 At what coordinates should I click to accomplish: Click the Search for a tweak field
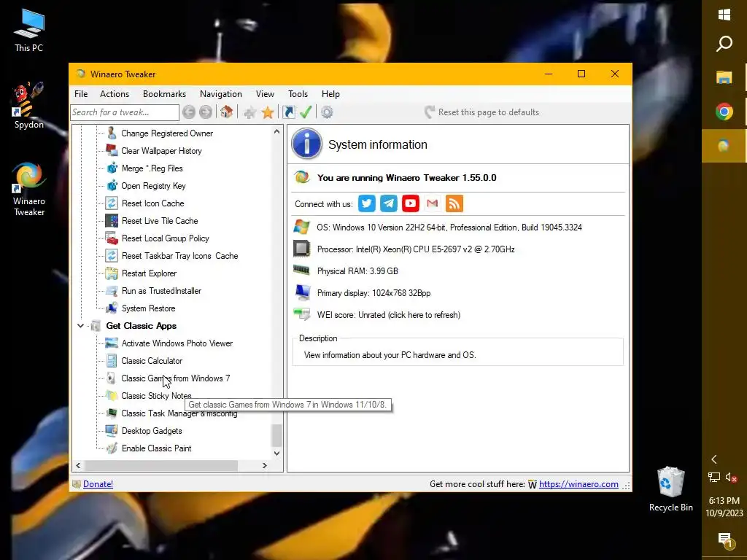(x=124, y=112)
